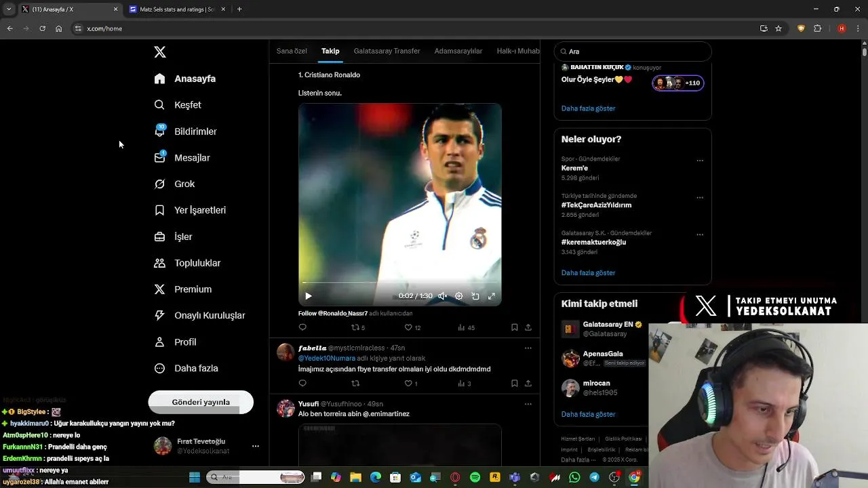Image resolution: width=868 pixels, height=488 pixels.
Task: Bookmark the Ronaldo video post
Action: click(x=515, y=327)
